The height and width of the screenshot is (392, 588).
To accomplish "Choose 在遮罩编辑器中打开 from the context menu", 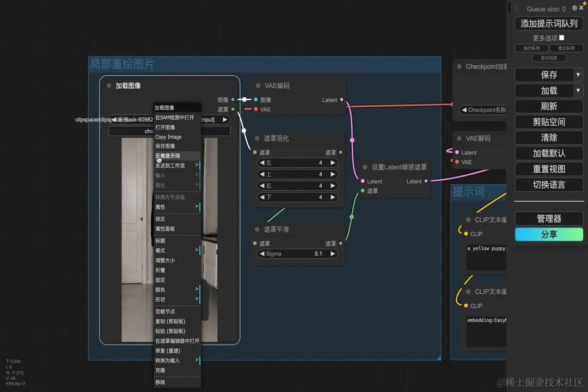I will 177,341.
